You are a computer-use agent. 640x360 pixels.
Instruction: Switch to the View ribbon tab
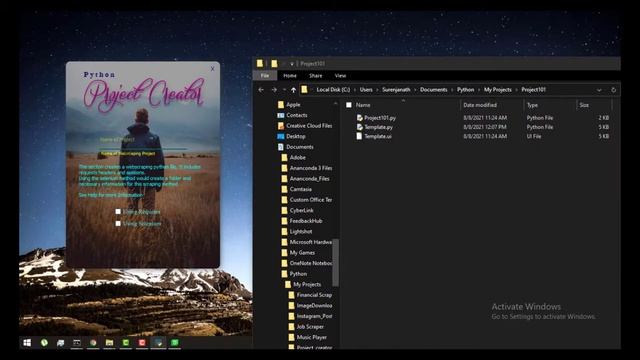click(340, 76)
